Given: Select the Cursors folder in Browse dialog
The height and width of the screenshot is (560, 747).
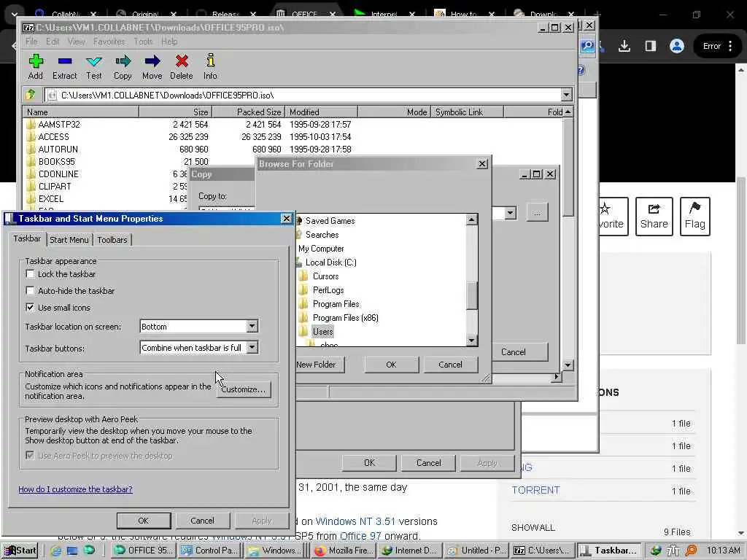Looking at the screenshot, I should 325,276.
